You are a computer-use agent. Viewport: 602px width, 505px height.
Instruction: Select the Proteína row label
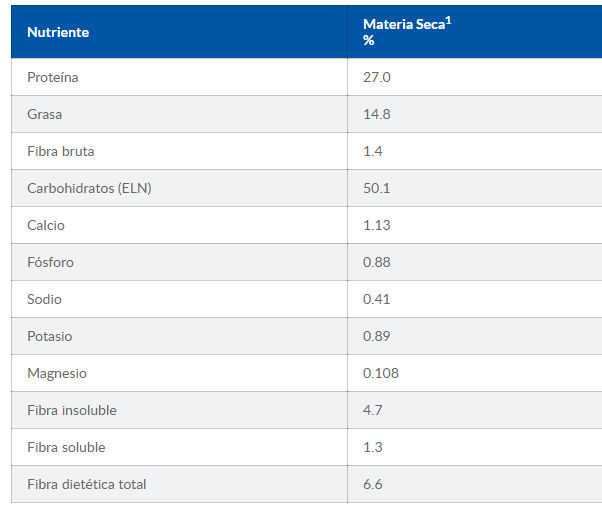click(52, 77)
